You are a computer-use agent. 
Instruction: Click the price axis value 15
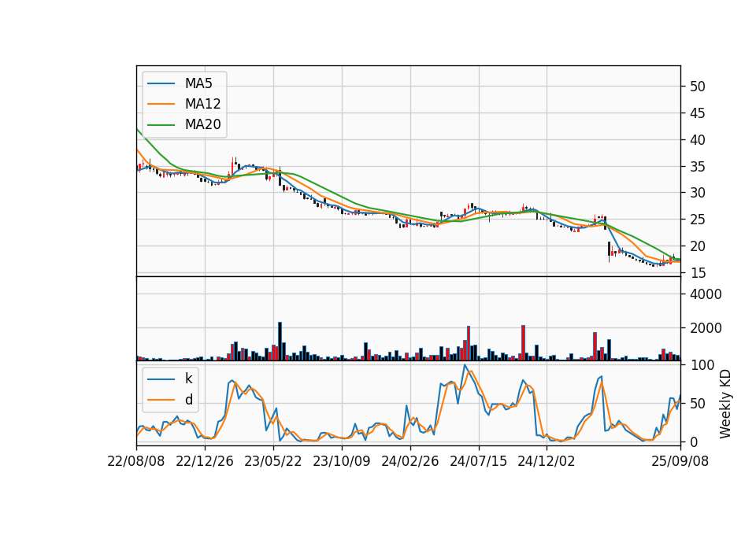[697, 273]
